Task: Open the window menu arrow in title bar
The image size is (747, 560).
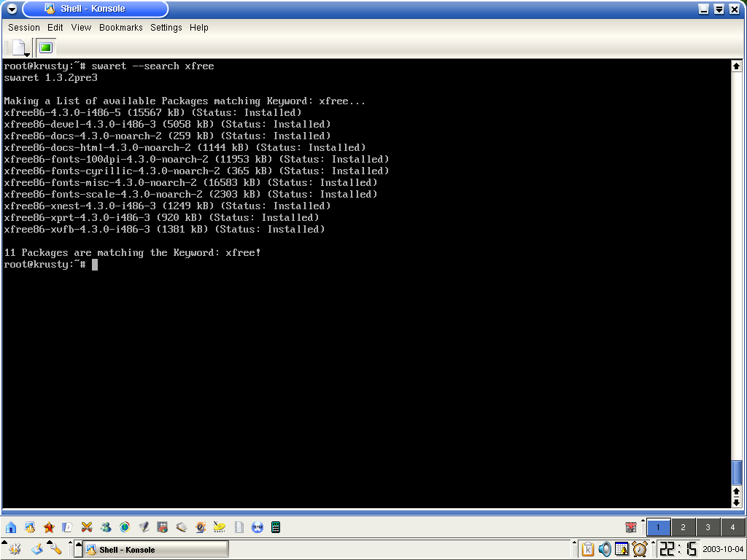Action: tap(12, 9)
